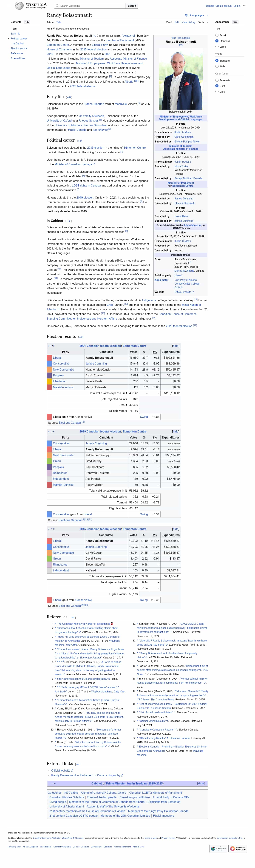
Task: Edit the External links section
Action: [x=78, y=764]
